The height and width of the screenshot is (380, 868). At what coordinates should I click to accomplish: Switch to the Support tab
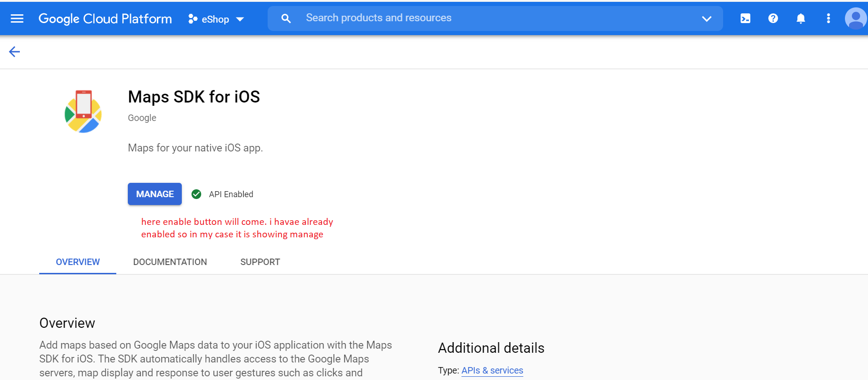tap(260, 262)
